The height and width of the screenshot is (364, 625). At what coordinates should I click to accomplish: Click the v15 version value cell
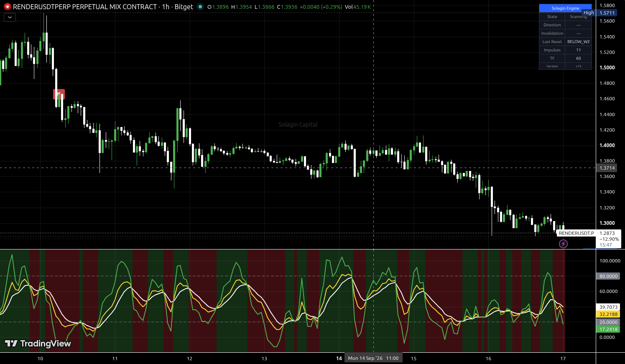click(578, 66)
